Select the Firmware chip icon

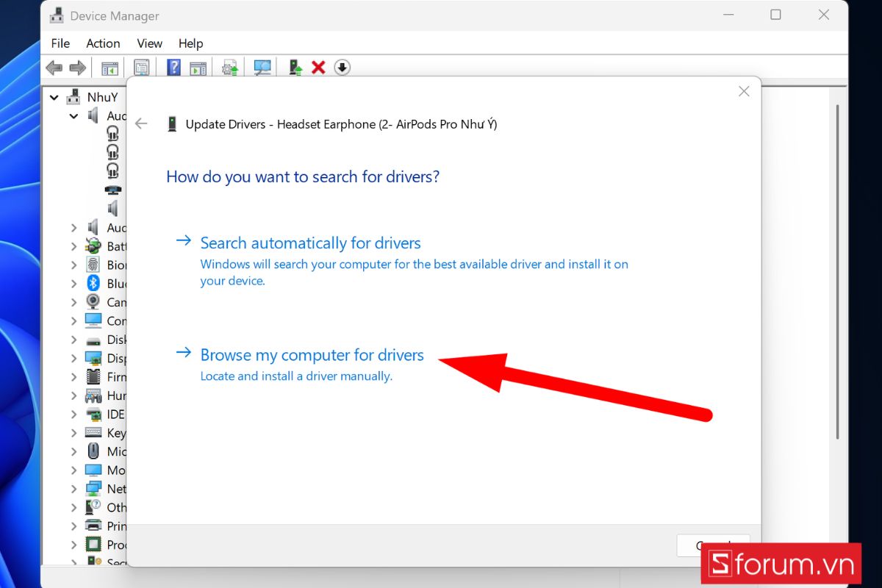point(93,377)
